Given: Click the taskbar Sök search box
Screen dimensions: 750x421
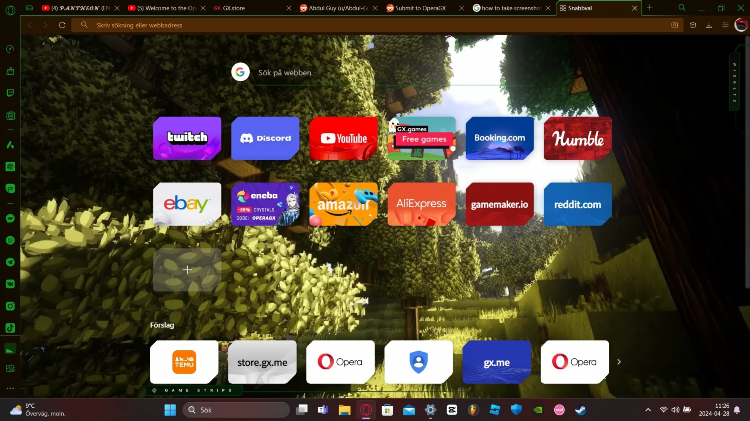Looking at the screenshot, I should (x=236, y=410).
